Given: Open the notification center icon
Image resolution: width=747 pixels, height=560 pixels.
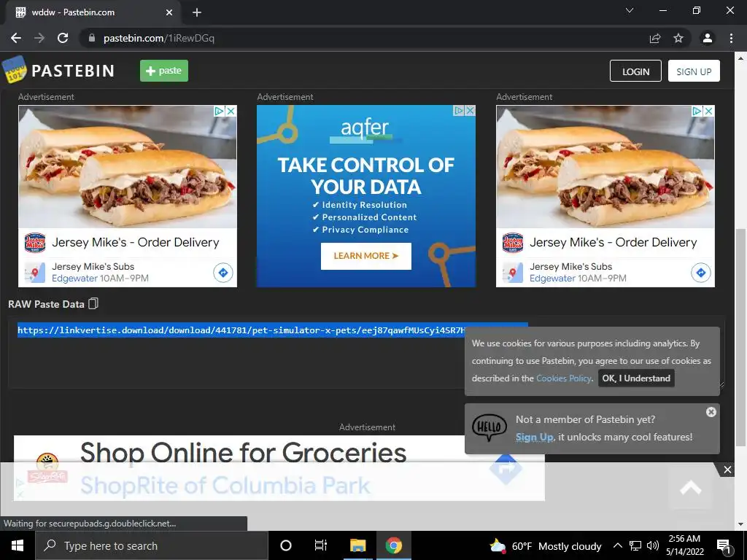Looking at the screenshot, I should (724, 545).
